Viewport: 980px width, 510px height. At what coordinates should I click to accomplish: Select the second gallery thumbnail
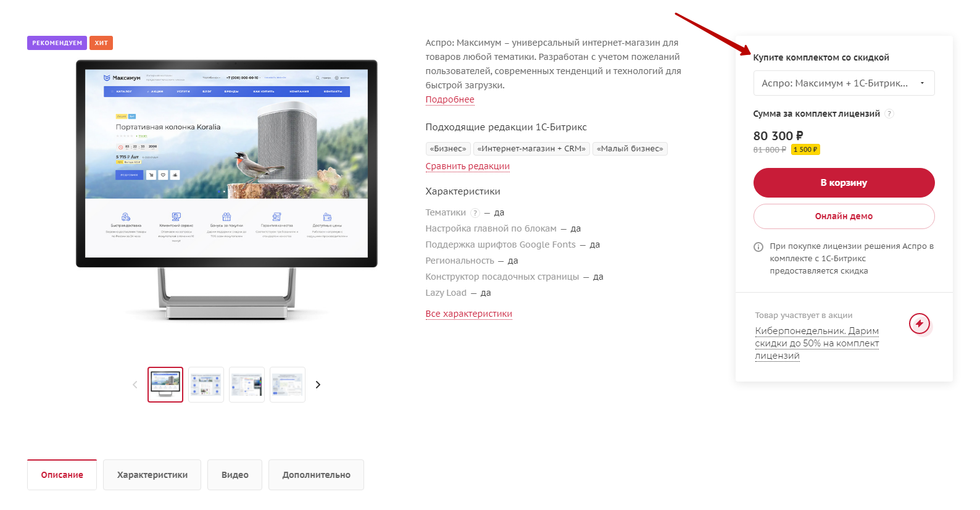206,385
